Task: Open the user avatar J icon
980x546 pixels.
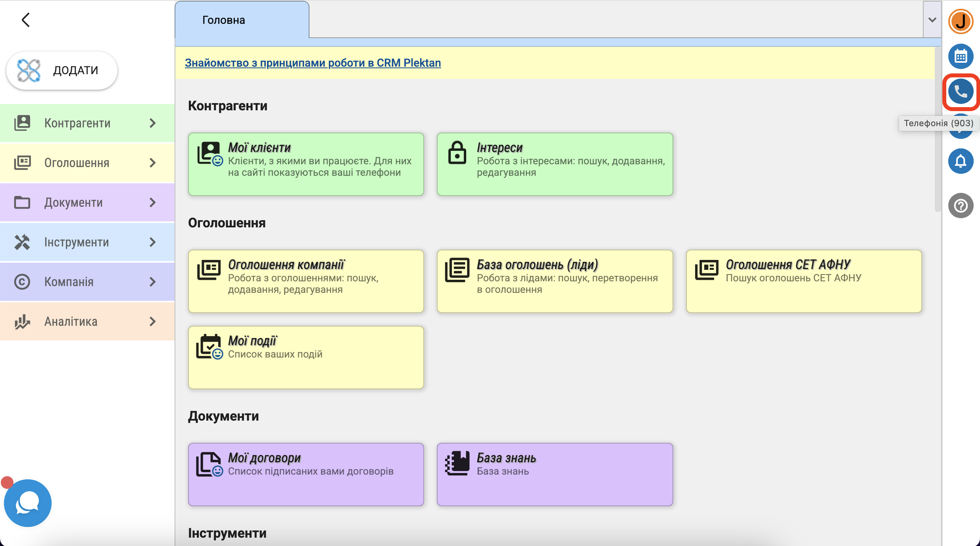Action: point(960,21)
